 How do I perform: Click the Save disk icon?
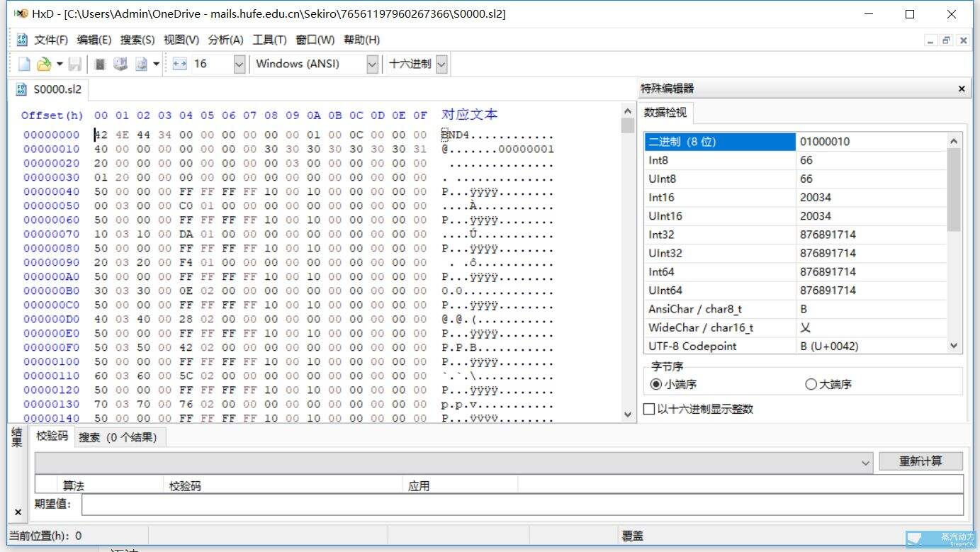[75, 64]
